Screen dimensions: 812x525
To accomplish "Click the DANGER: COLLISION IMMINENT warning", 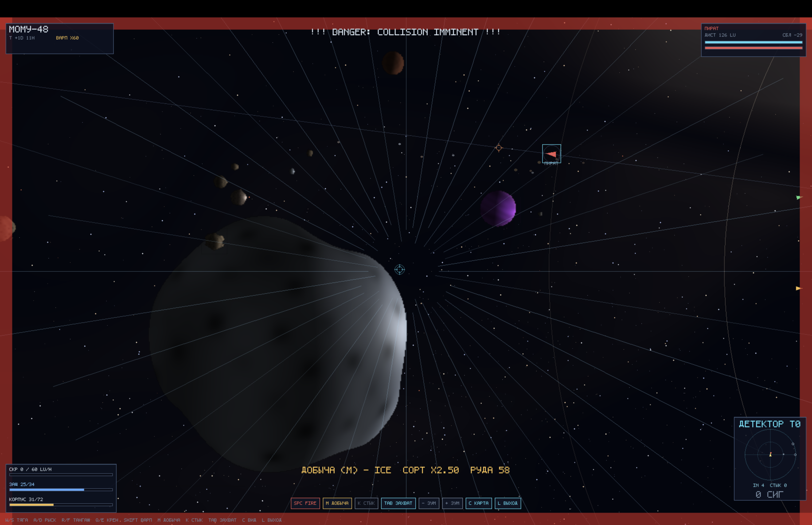I will (x=406, y=32).
